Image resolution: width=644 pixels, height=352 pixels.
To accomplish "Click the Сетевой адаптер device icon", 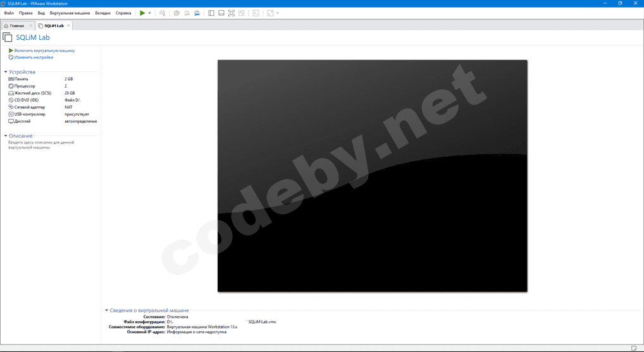I will 11,107.
